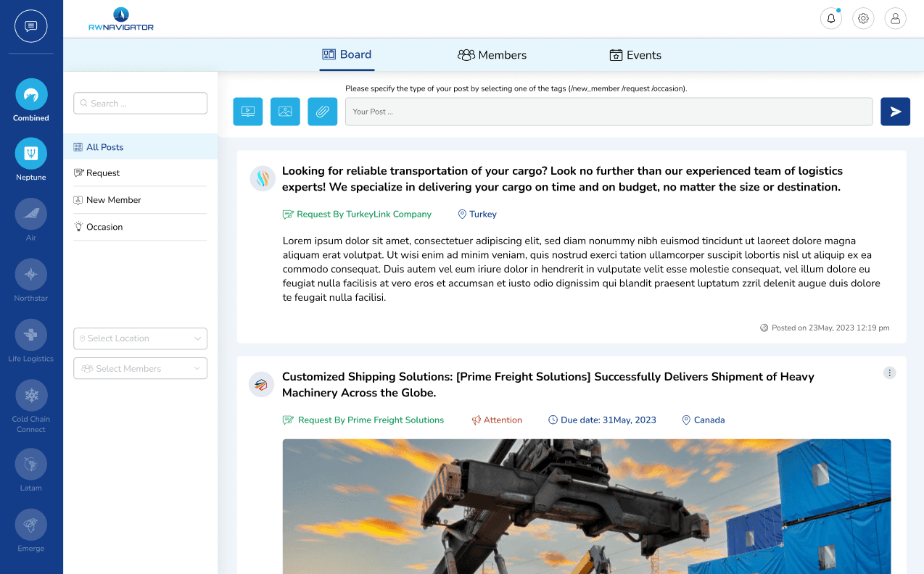Filter posts by Request
Screen dimensions: 924x574
140,173
